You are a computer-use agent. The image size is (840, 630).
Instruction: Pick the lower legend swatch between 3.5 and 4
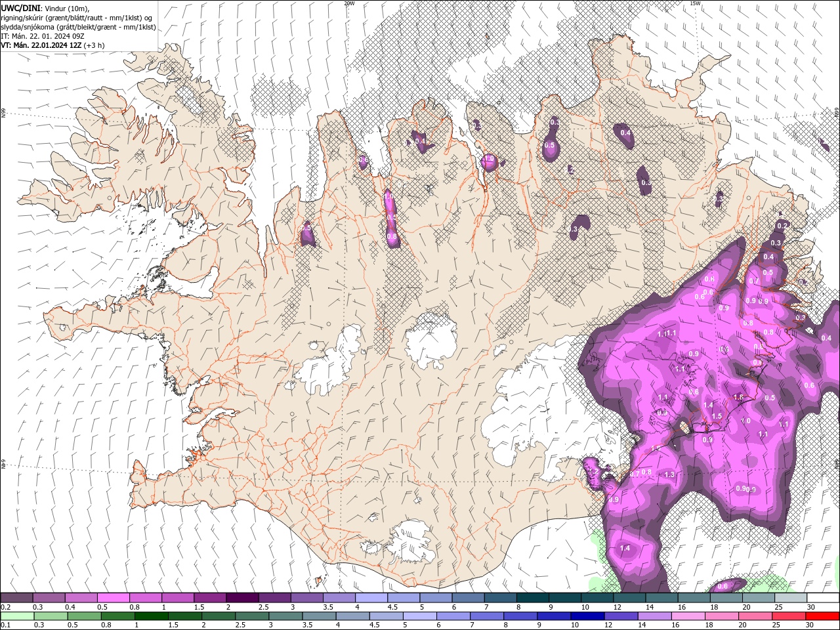pos(319,616)
